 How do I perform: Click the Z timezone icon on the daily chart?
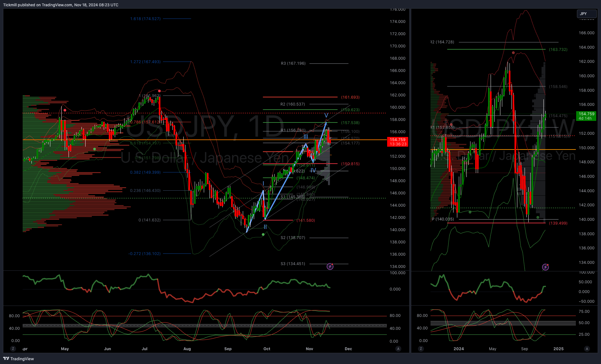pyautogui.click(x=13, y=349)
